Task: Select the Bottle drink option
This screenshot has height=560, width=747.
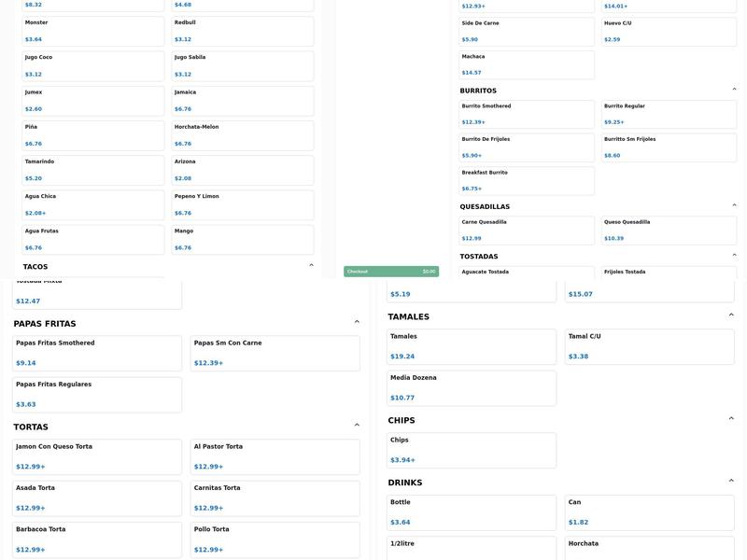Action: (x=472, y=512)
